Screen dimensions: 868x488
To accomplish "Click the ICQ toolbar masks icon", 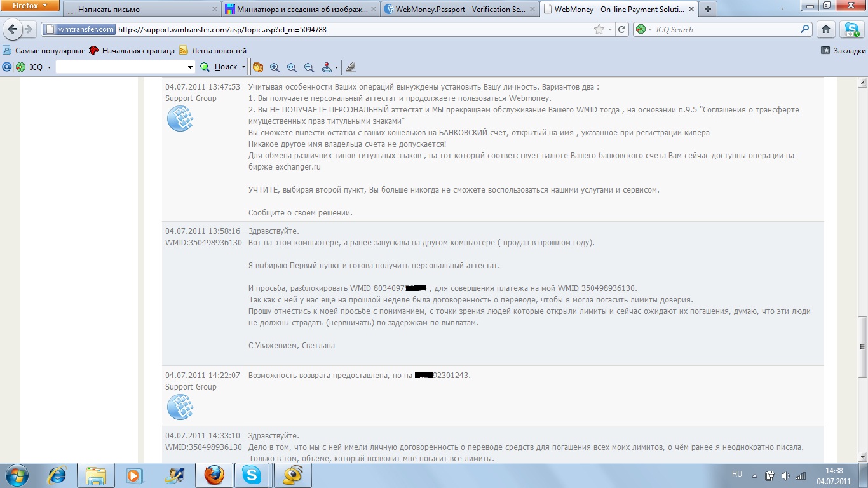I will [x=258, y=67].
